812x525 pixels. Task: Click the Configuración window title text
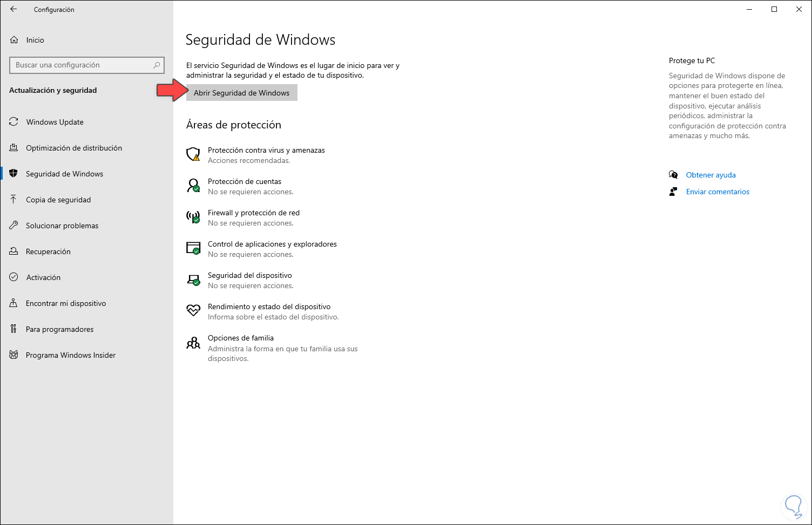coord(54,10)
